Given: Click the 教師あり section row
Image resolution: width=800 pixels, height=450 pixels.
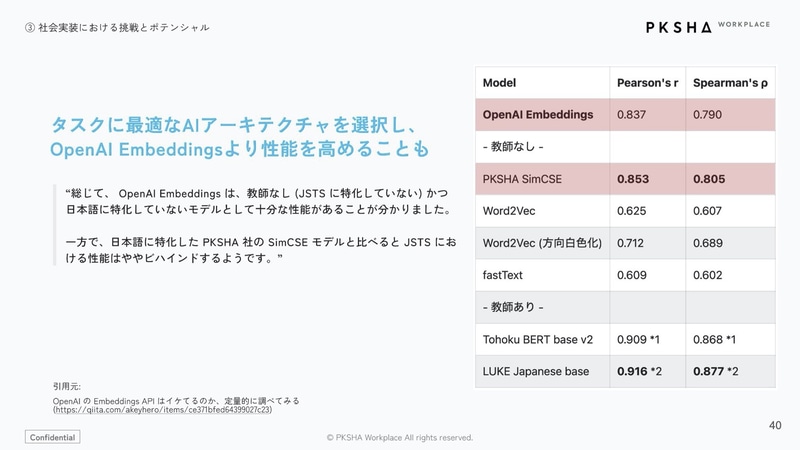Looking at the screenshot, I should 625,307.
